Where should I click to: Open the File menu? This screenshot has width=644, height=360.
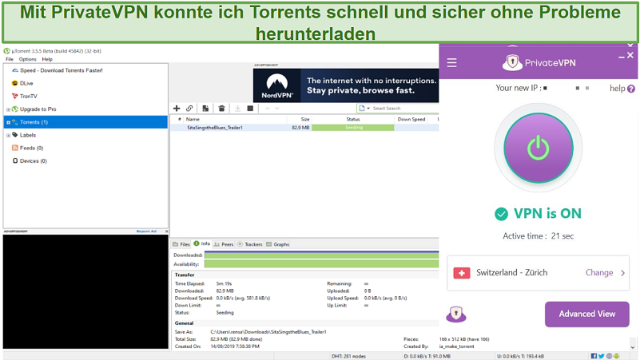pos(10,59)
